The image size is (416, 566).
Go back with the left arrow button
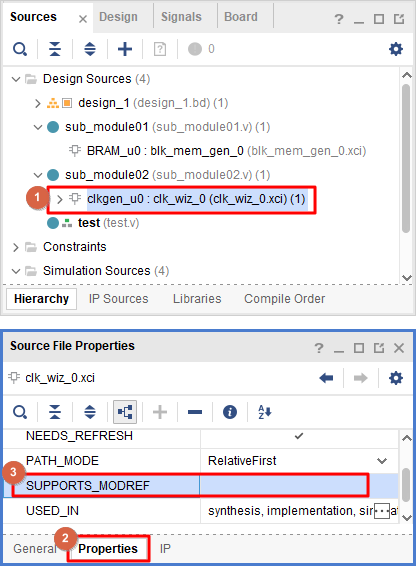[326, 378]
